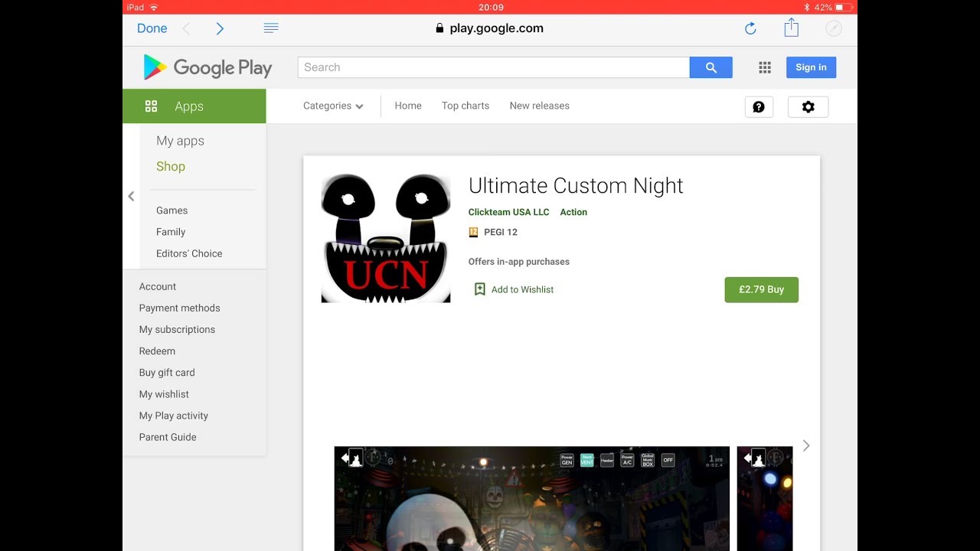Click the blue search magnifier button
Viewport: 980px width, 551px height.
coord(710,67)
